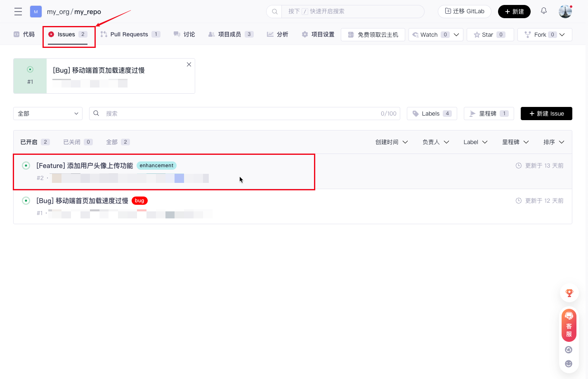Viewport: 588px width, 379px height.
Task: Open the 客服 customer service widget
Action: [569, 325]
